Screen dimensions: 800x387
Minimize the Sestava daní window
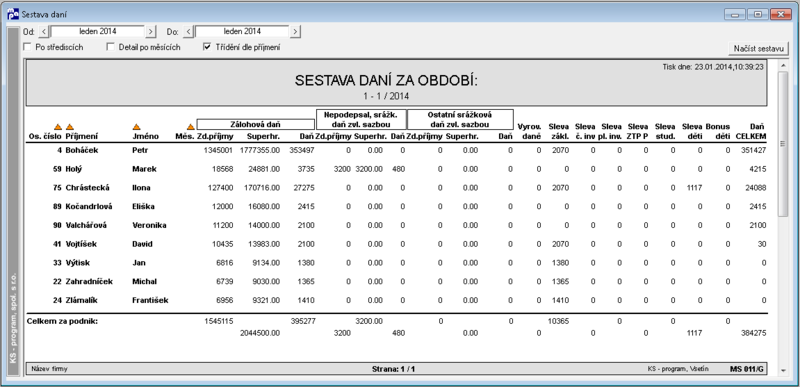point(735,14)
